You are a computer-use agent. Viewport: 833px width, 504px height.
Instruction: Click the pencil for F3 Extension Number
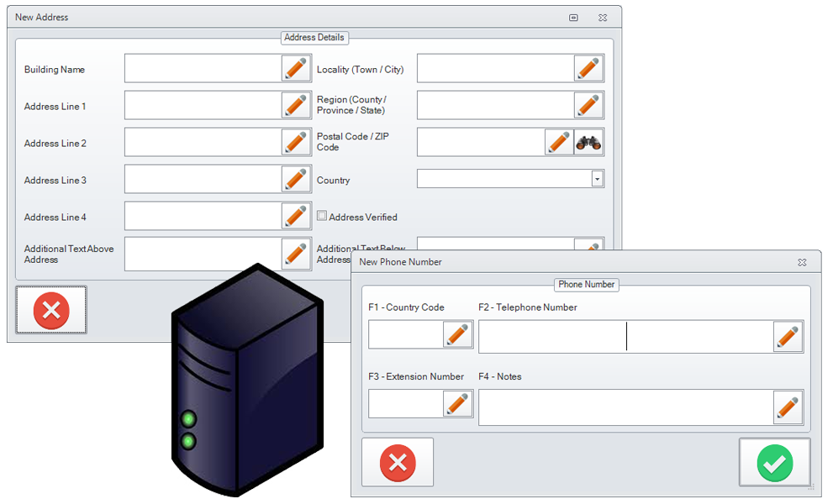coord(457,404)
